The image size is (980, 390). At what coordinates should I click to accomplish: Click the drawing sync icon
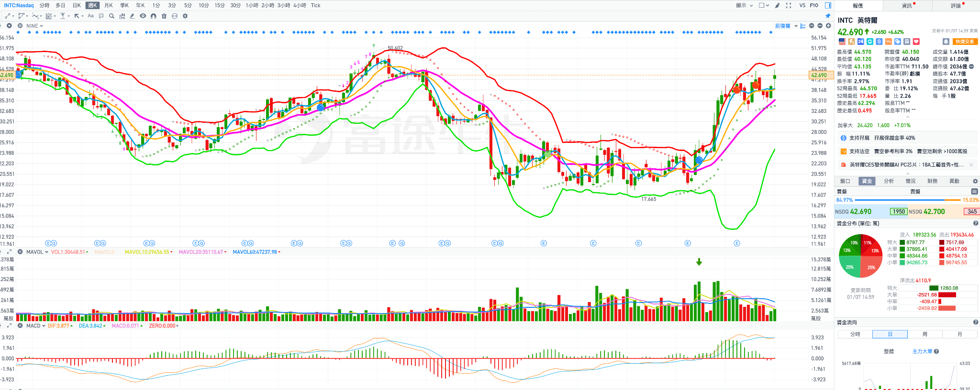[175, 16]
